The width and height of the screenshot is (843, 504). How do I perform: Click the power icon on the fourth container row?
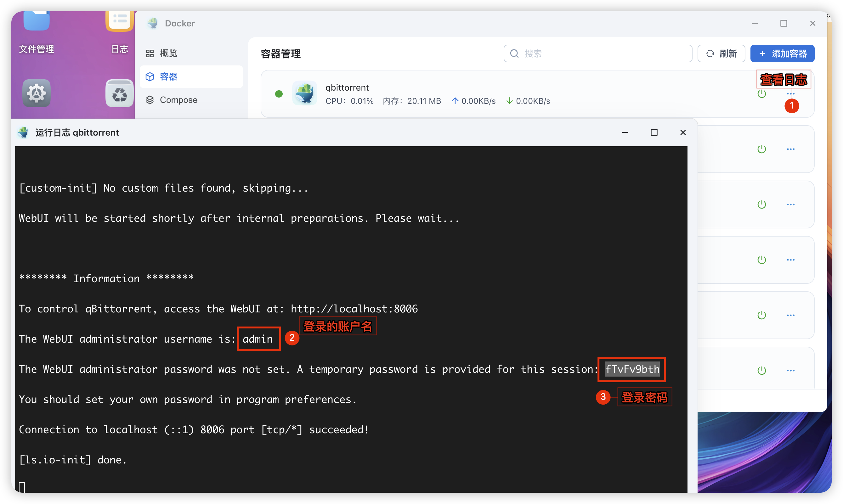(x=762, y=260)
